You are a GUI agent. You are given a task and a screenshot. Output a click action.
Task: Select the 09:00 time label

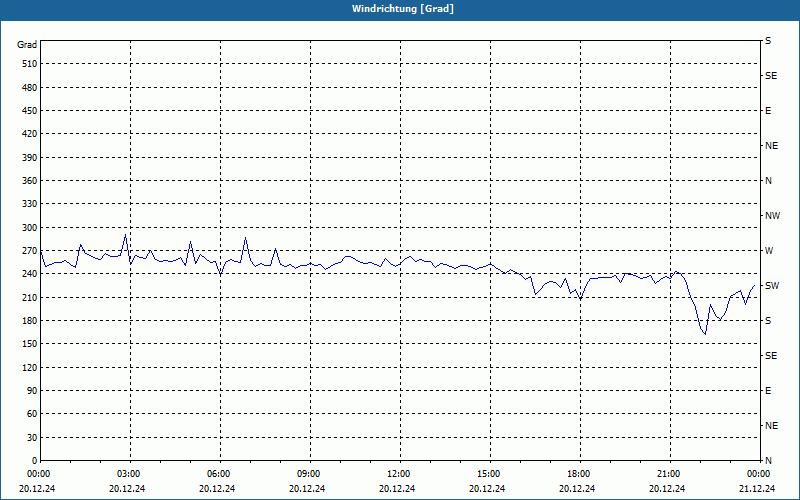[x=310, y=474]
